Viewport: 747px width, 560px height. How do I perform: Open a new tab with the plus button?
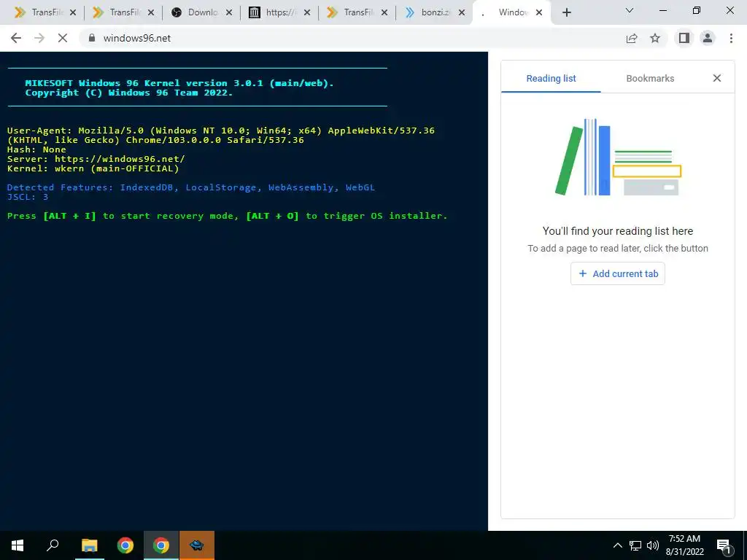[566, 13]
